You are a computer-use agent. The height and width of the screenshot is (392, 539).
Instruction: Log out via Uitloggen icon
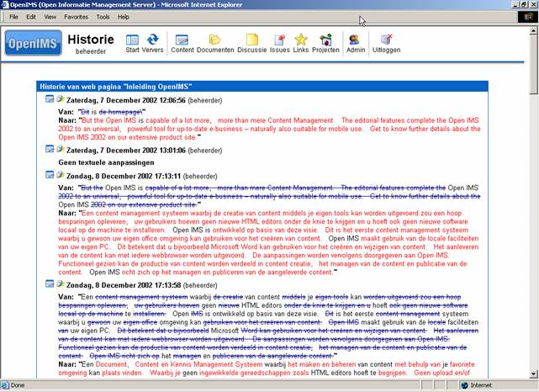pyautogui.click(x=386, y=40)
